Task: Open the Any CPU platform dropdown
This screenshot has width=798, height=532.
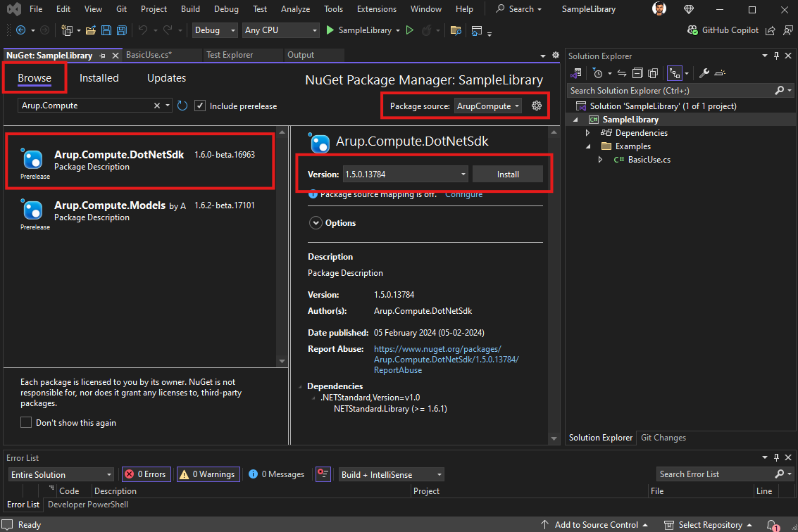Action: pyautogui.click(x=280, y=30)
